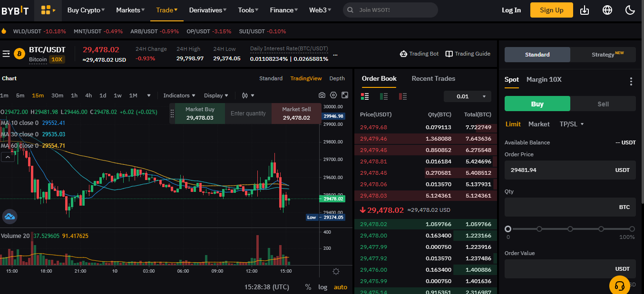Screen dimensions: 644x294
Task: Show combined buy and sell order book view
Action: [365, 96]
